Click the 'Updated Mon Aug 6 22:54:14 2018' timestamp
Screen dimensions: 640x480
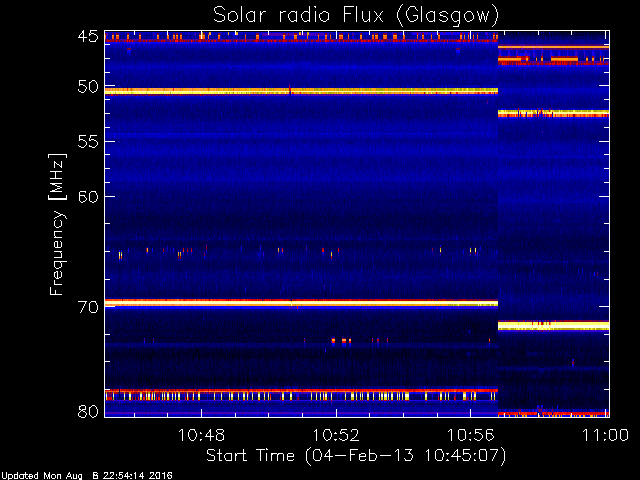pos(87,476)
